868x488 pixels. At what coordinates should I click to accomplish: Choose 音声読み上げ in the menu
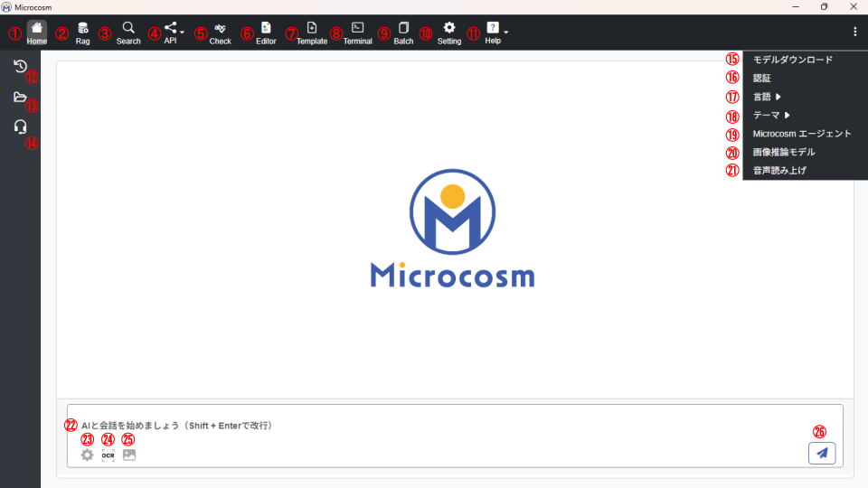tap(779, 170)
